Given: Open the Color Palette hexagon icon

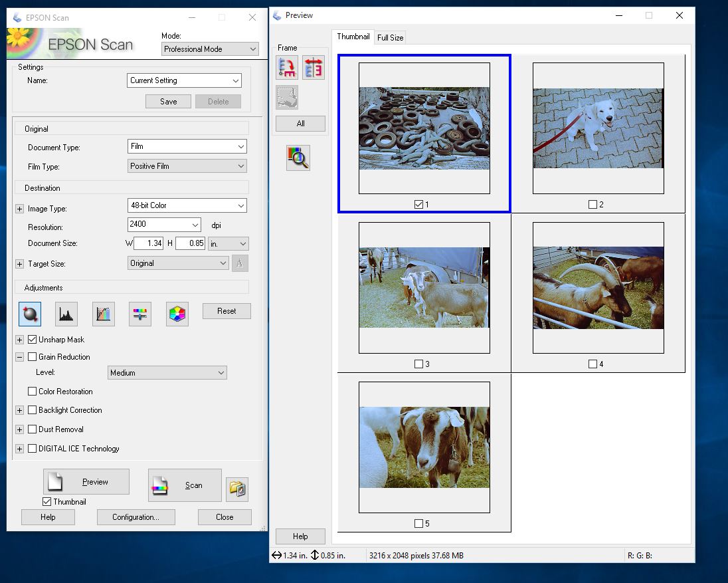Looking at the screenshot, I should [x=177, y=314].
